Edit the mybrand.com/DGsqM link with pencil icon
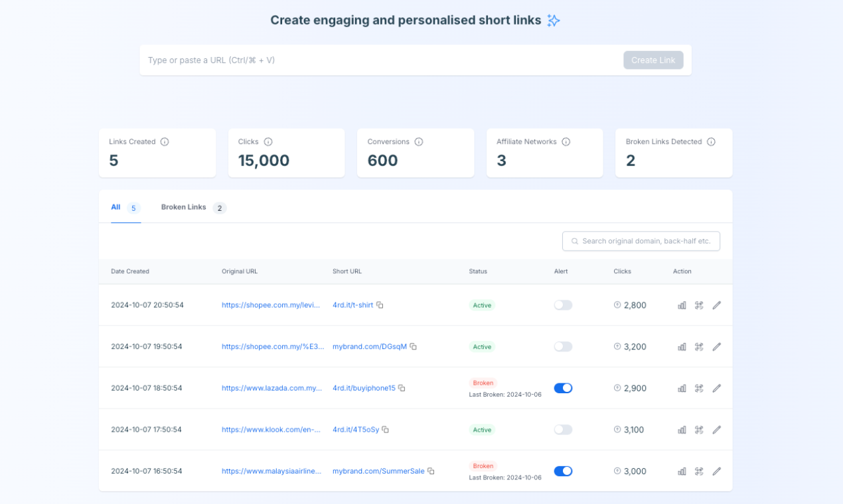The height and width of the screenshot is (504, 843). (717, 347)
